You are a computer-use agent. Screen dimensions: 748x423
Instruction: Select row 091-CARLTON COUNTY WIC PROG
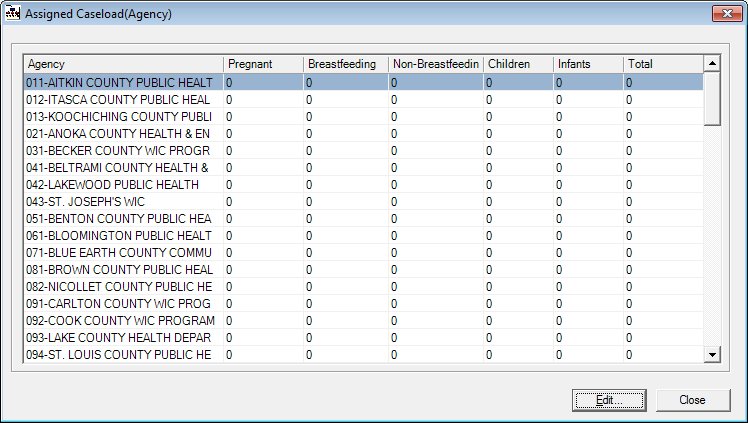(364, 304)
